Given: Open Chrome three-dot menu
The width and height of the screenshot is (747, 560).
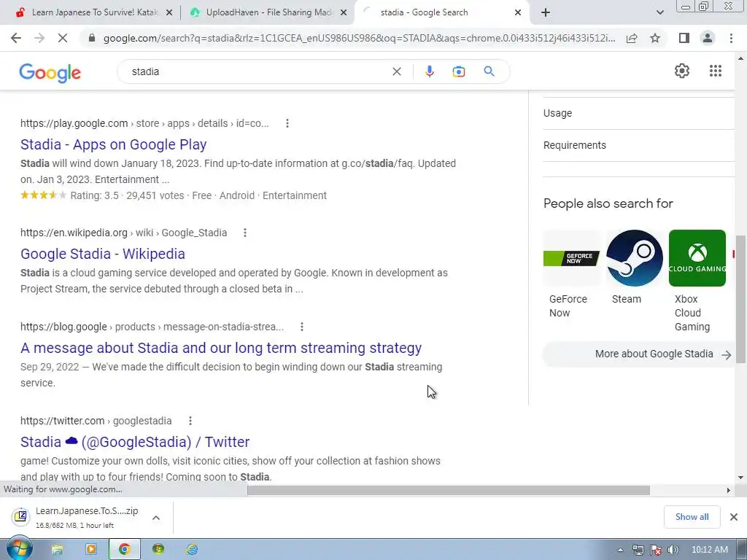Looking at the screenshot, I should [731, 38].
